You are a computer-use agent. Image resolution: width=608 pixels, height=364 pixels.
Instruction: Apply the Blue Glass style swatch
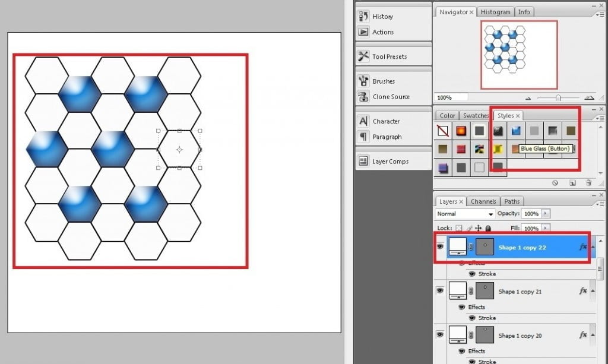point(516,131)
